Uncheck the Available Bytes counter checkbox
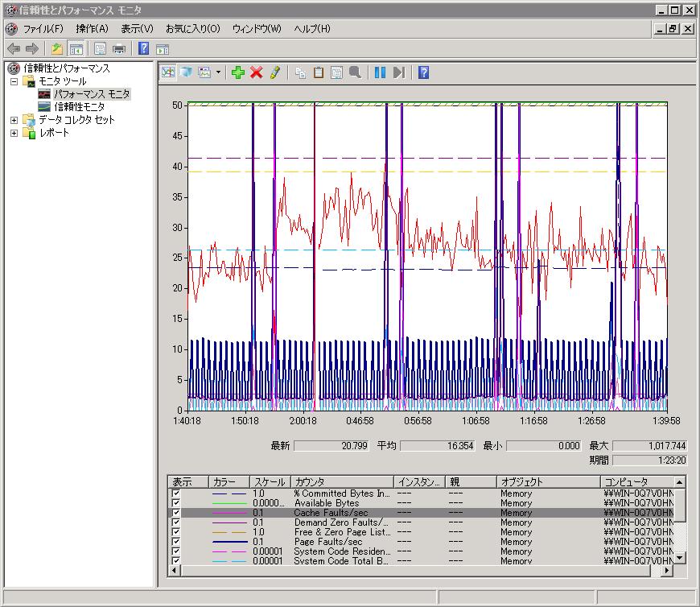Image resolution: width=700 pixels, height=607 pixels. coord(176,503)
